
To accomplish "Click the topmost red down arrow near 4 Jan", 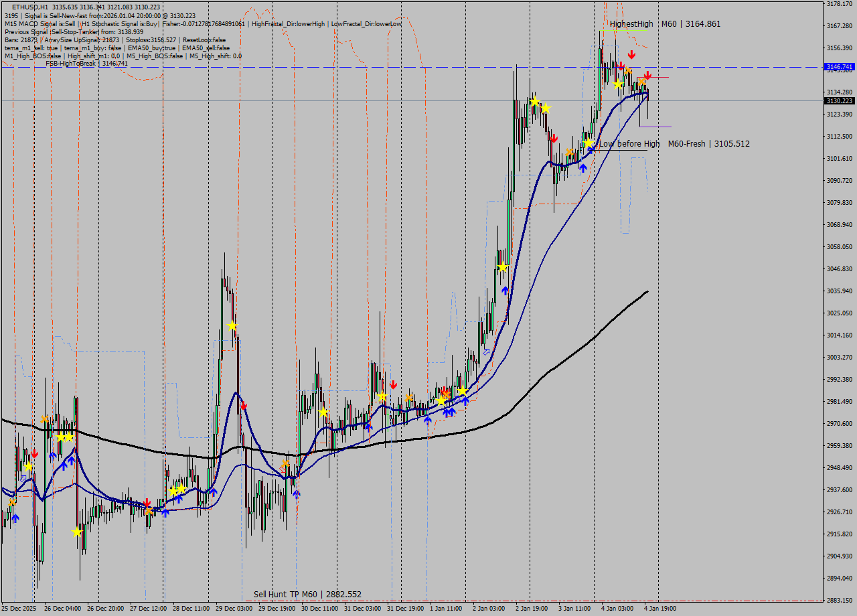I will (x=631, y=54).
